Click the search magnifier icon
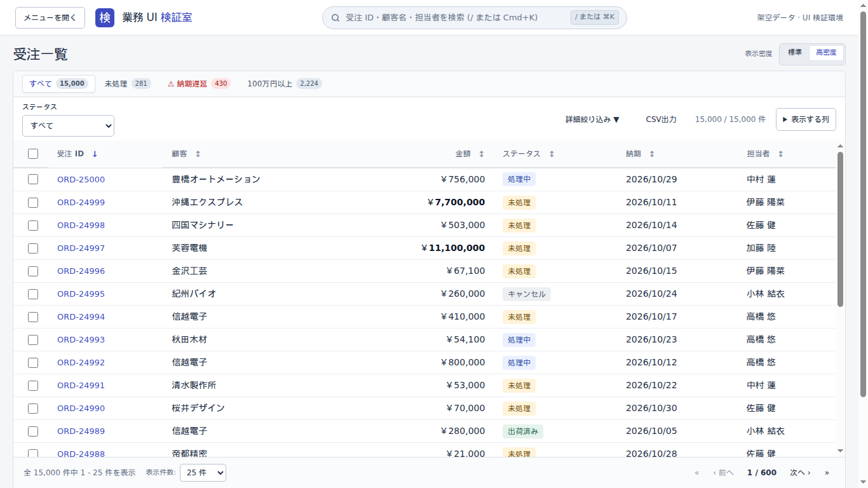The image size is (868, 488). tap(336, 18)
